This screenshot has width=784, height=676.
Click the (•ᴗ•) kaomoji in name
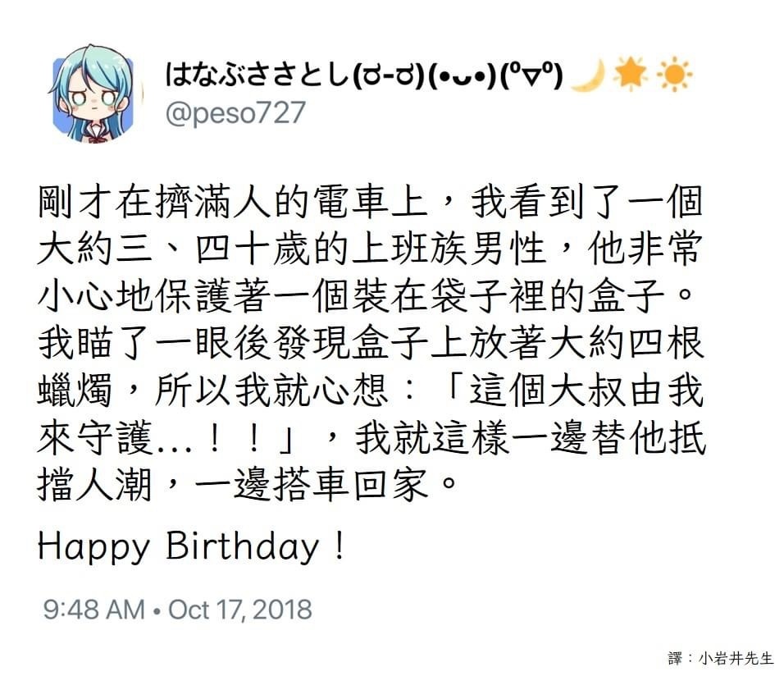462,75
